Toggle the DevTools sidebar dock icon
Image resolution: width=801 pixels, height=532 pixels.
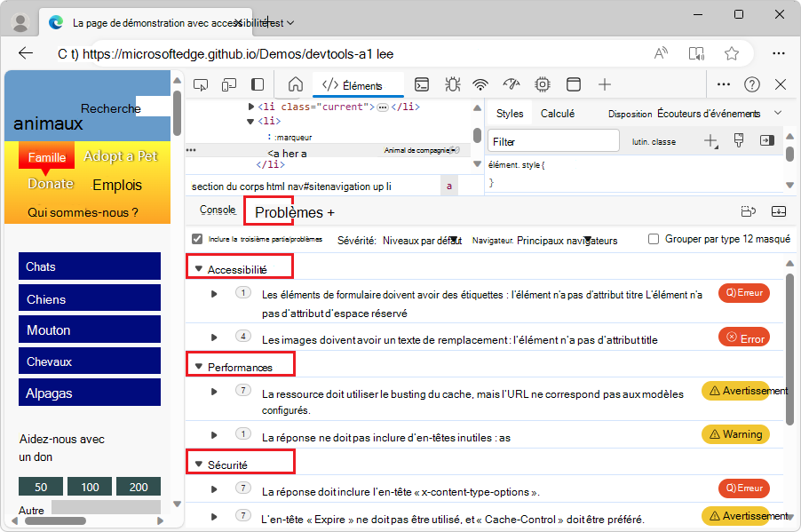point(258,84)
